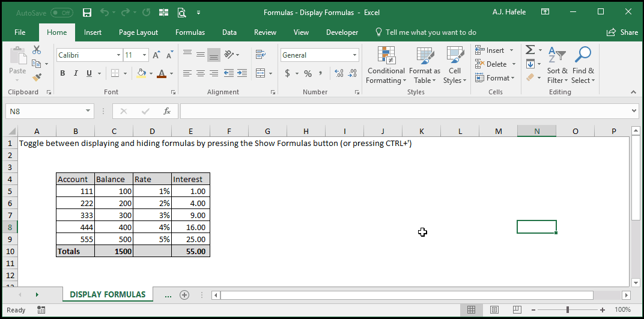The height and width of the screenshot is (319, 644).
Task: Switch to the Formulas tab
Action: pyautogui.click(x=190, y=32)
